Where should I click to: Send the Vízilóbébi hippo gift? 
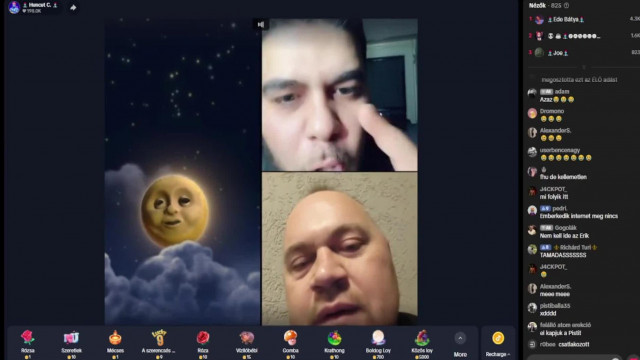point(247,344)
